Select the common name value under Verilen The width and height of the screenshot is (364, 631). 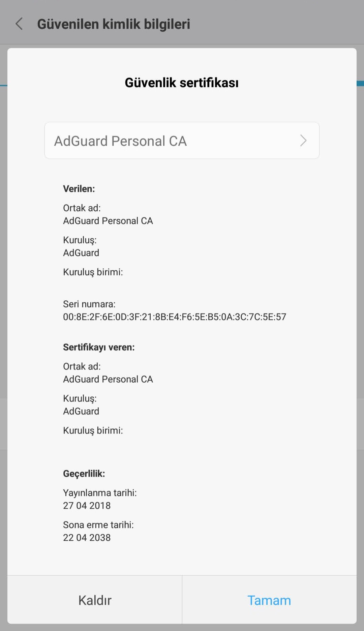[108, 221]
